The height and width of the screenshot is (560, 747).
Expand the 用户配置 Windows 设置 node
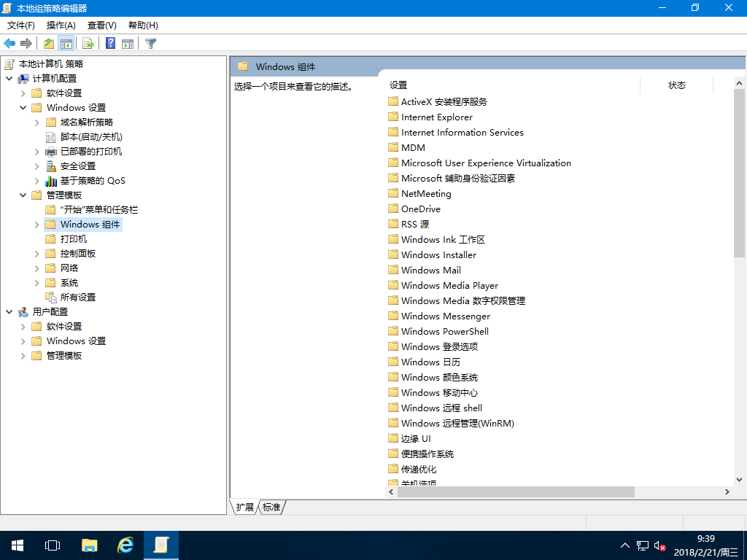(23, 341)
